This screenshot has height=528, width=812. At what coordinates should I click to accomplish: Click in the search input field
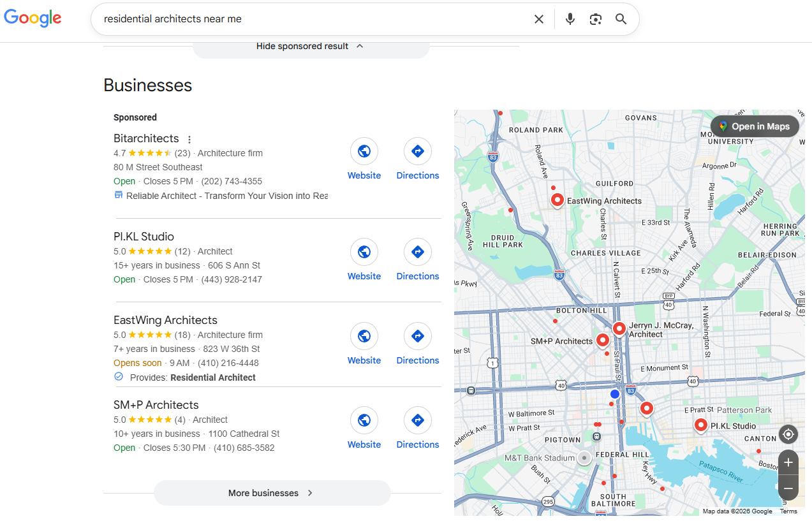[313, 19]
